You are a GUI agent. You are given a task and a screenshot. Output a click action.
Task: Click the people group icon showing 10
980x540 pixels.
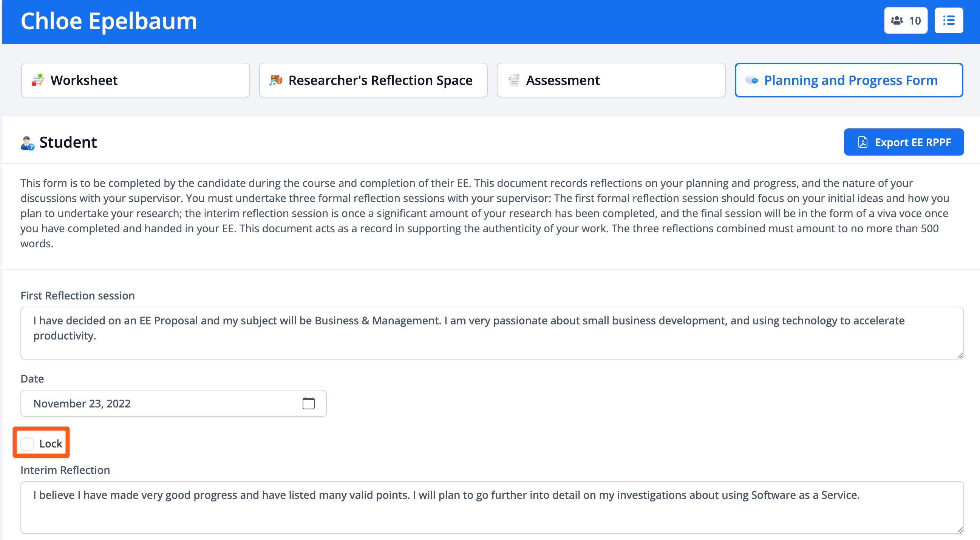point(897,20)
